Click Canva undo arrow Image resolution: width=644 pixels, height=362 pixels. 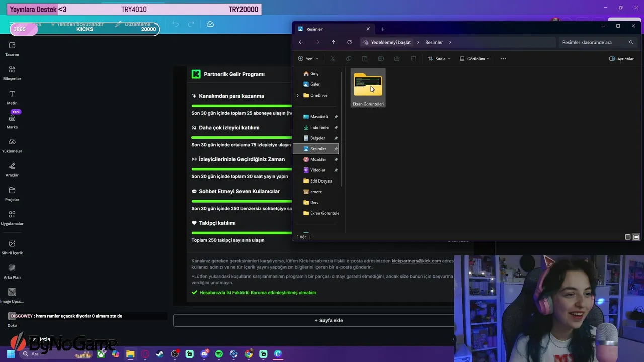[175, 24]
